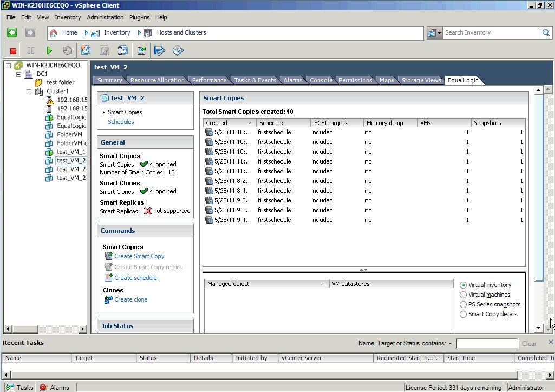Click the Create schedule link
This screenshot has height=392, width=555.
135,278
